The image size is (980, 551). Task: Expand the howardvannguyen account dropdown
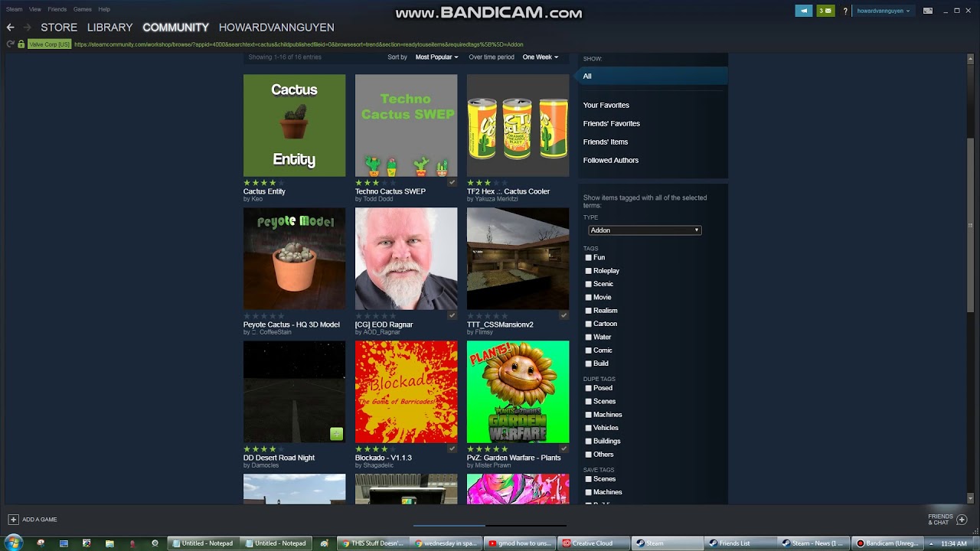click(x=884, y=11)
